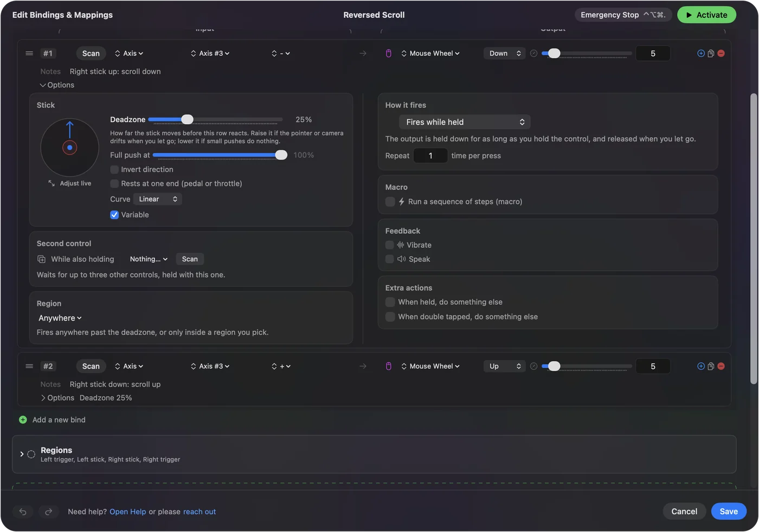The image size is (759, 532).
Task: Duplicate bind #1 using the copy icon
Action: pyautogui.click(x=711, y=53)
